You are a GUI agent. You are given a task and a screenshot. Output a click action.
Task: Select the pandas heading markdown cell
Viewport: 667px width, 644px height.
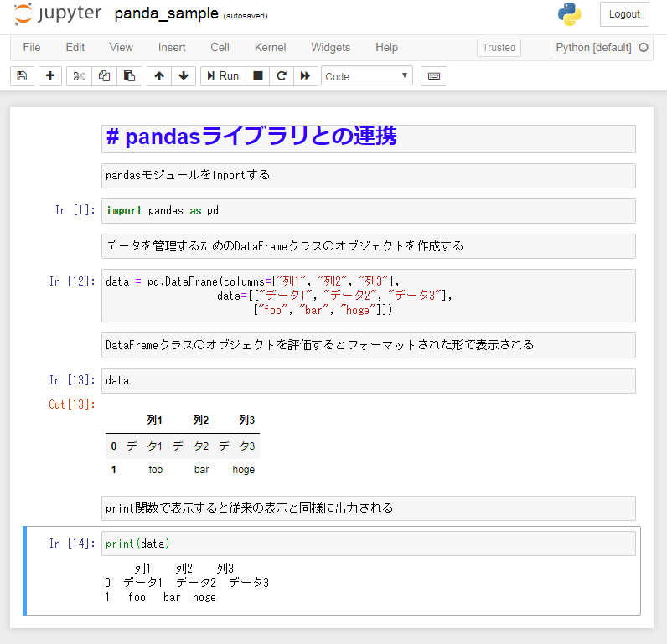(369, 139)
